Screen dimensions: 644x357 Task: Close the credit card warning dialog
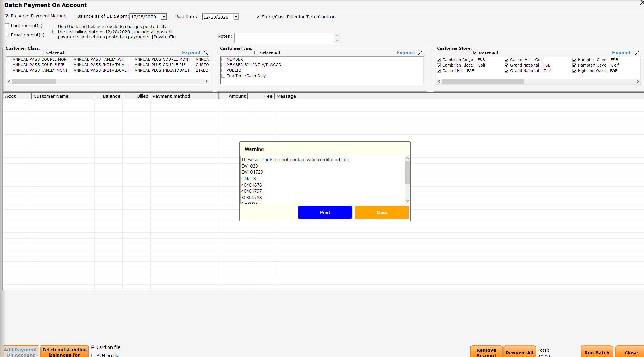tap(382, 212)
